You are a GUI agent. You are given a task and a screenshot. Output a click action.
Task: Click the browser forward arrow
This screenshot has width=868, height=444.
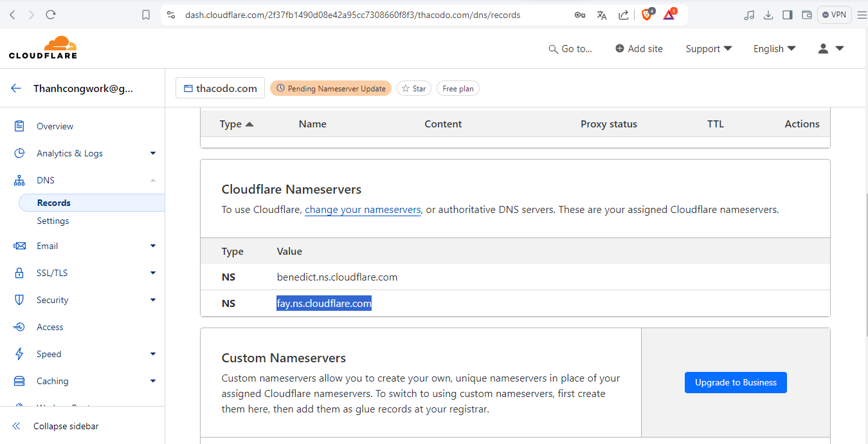pos(32,15)
